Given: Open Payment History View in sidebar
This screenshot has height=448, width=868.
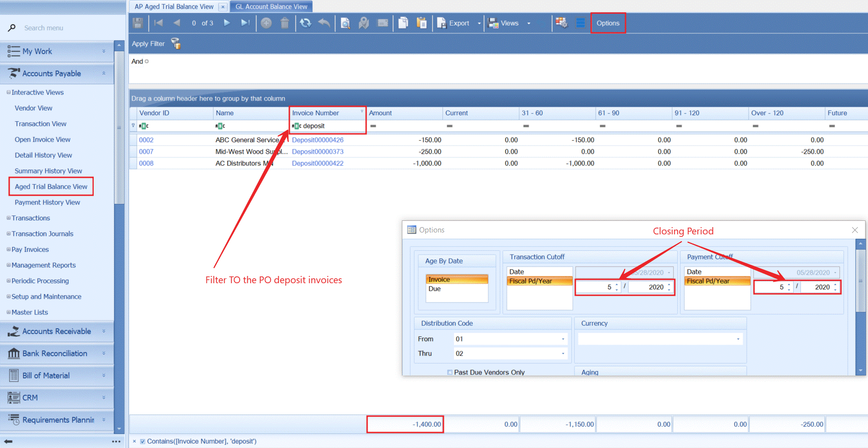Looking at the screenshot, I should tap(47, 202).
